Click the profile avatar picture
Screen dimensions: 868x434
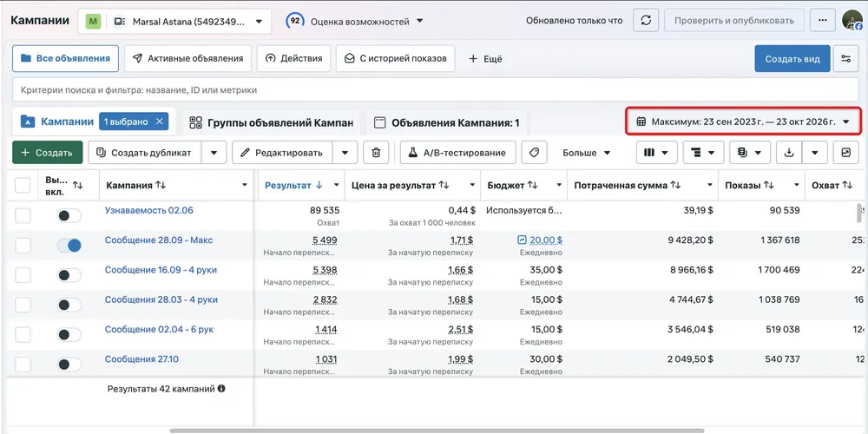point(852,21)
